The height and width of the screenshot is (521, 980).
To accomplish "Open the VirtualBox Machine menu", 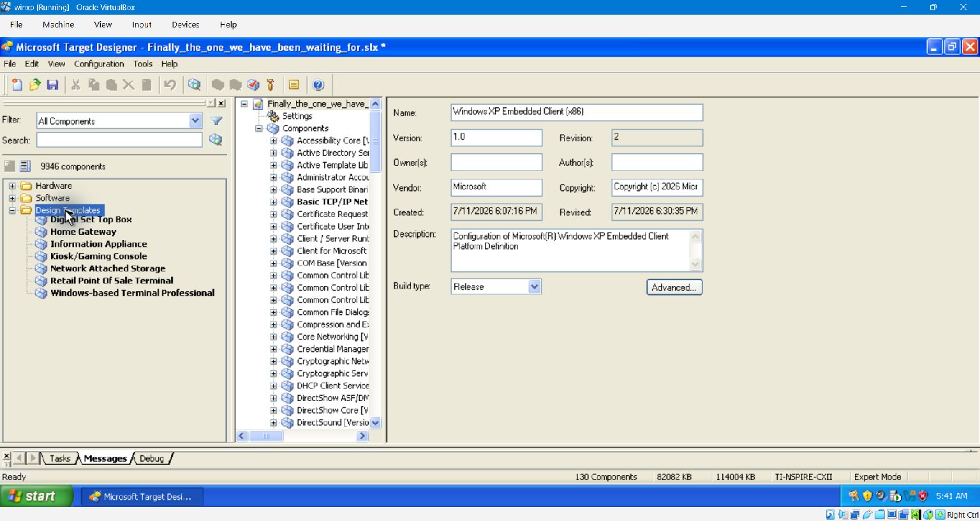I will point(58,24).
